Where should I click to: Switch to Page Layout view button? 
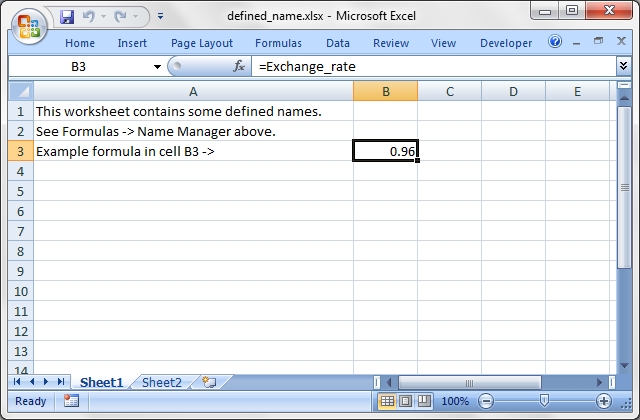coord(405,401)
